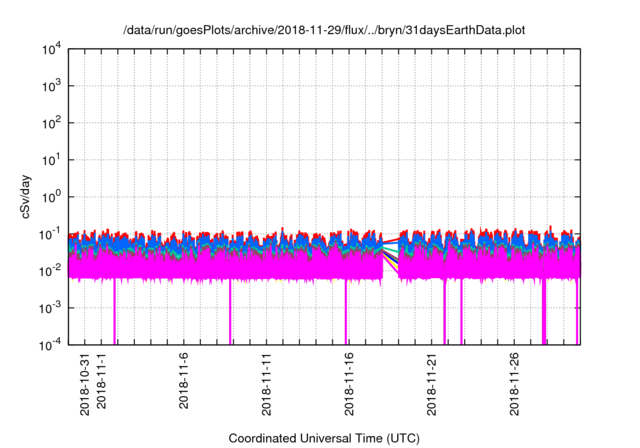Click the 10^-4 y-axis tick label
Image resolution: width=640 pixels, height=448 pixels.
pyautogui.click(x=50, y=345)
